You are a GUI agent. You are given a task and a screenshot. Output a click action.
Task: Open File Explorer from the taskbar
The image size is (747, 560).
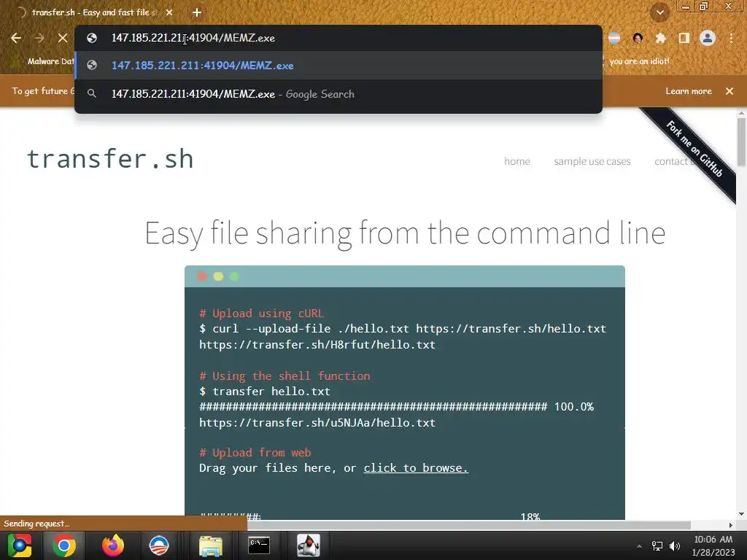(211, 545)
